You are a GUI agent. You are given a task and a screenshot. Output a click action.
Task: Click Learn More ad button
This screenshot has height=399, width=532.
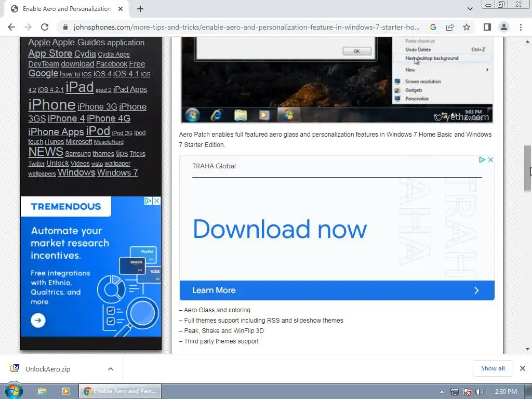(337, 290)
